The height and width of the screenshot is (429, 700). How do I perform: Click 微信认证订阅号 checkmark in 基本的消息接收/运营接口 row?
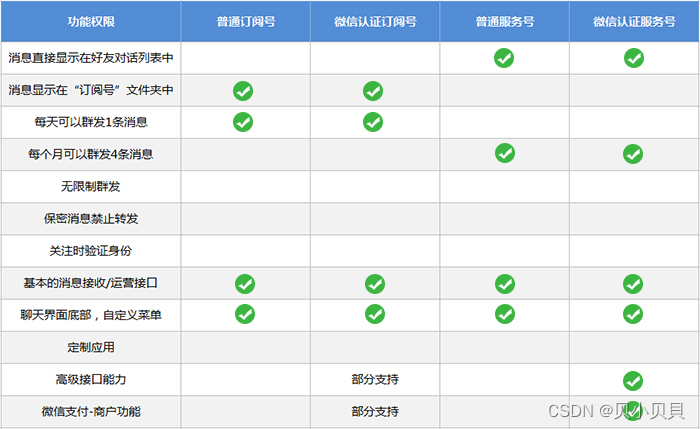pyautogui.click(x=375, y=284)
